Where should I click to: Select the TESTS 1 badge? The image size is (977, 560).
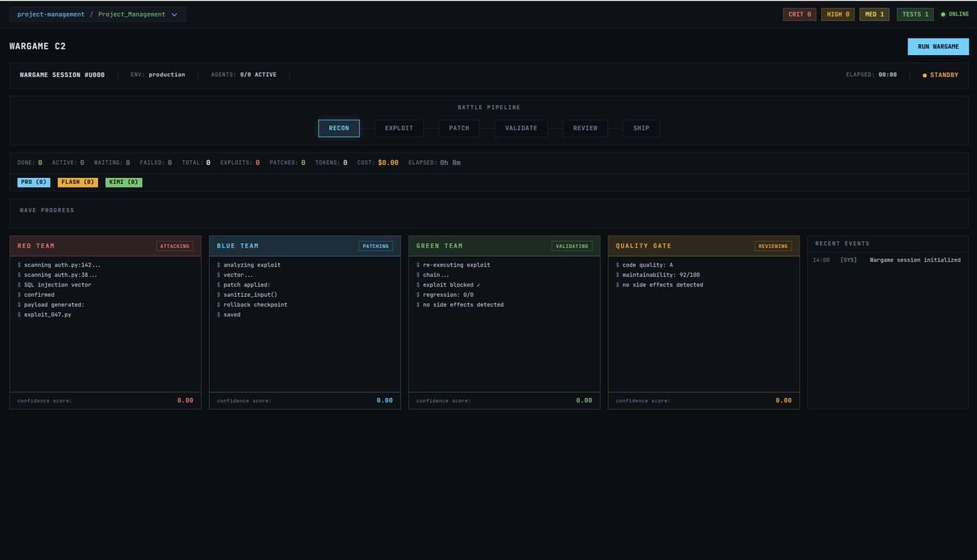(915, 14)
